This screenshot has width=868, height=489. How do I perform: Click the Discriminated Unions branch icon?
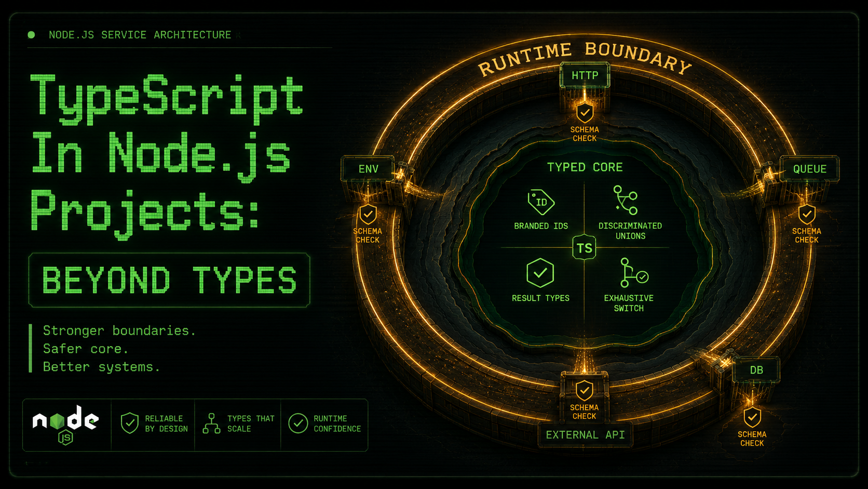click(626, 200)
